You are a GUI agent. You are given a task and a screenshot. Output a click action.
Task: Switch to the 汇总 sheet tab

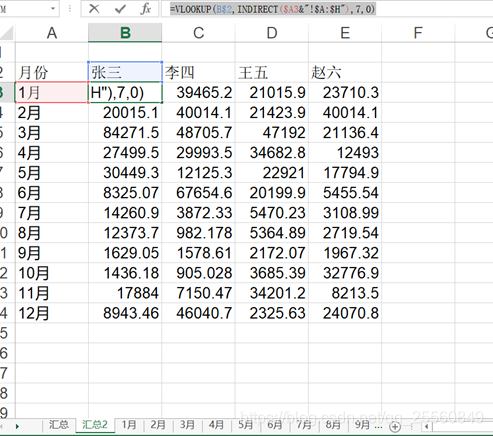pyautogui.click(x=59, y=425)
